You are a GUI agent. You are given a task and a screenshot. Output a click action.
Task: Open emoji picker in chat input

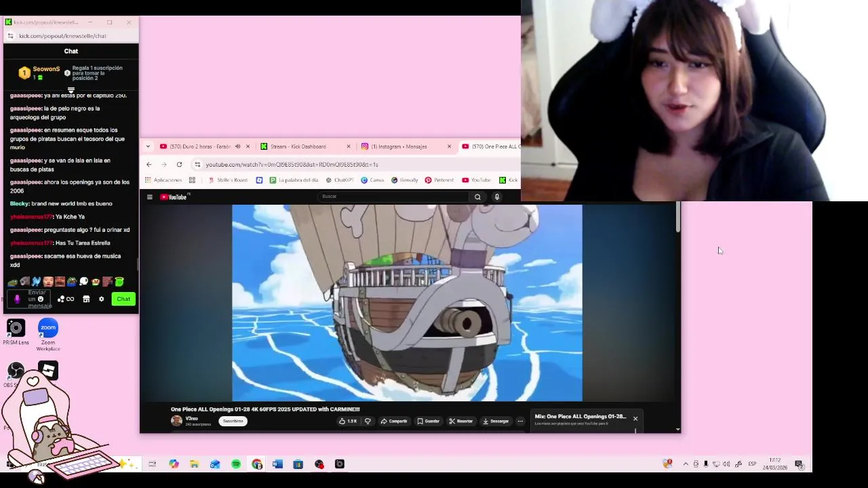pos(41,299)
